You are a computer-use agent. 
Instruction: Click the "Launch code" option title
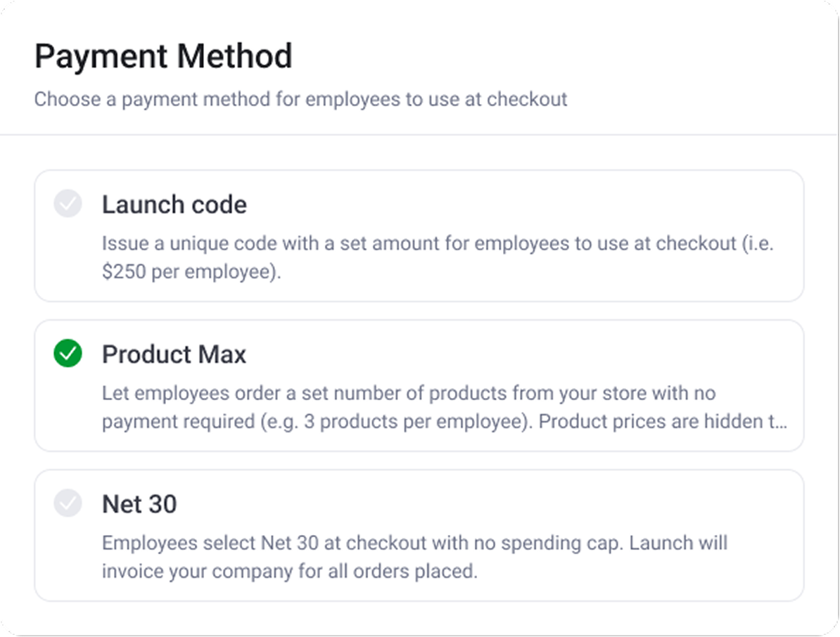point(174,205)
